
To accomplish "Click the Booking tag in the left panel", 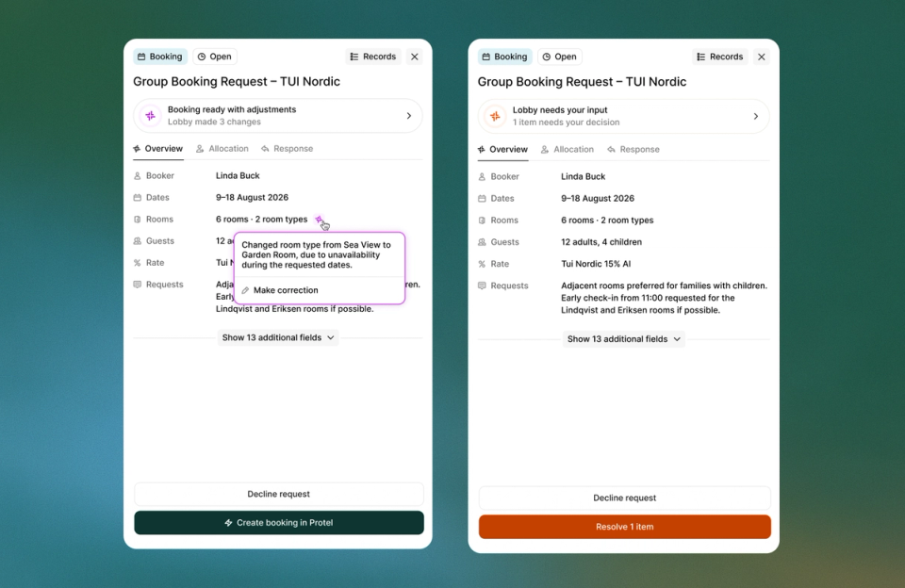I will point(160,57).
